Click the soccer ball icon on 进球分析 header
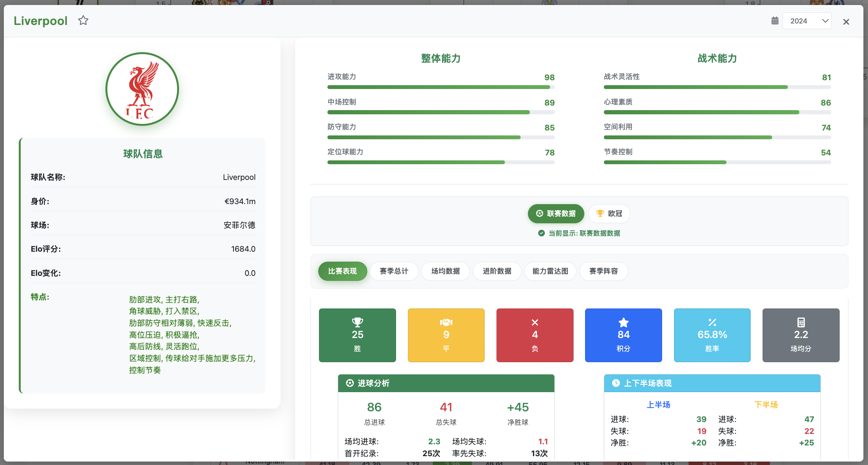Image resolution: width=868 pixels, height=465 pixels. pos(349,383)
